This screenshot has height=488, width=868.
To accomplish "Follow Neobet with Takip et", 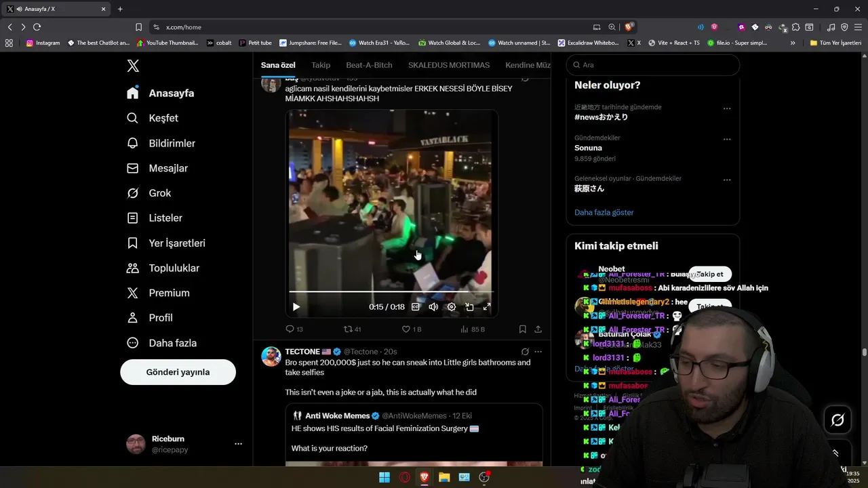I will pyautogui.click(x=710, y=274).
